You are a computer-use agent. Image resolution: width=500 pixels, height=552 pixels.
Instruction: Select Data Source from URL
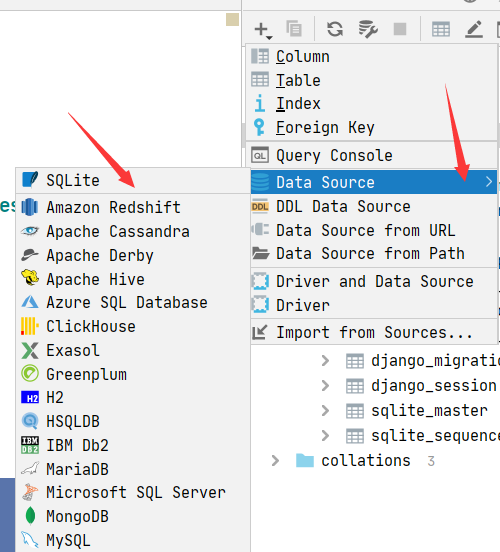coord(374,230)
